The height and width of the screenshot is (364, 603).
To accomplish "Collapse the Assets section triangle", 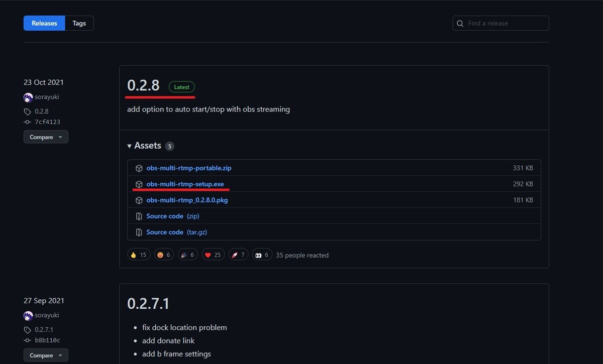I will (130, 146).
